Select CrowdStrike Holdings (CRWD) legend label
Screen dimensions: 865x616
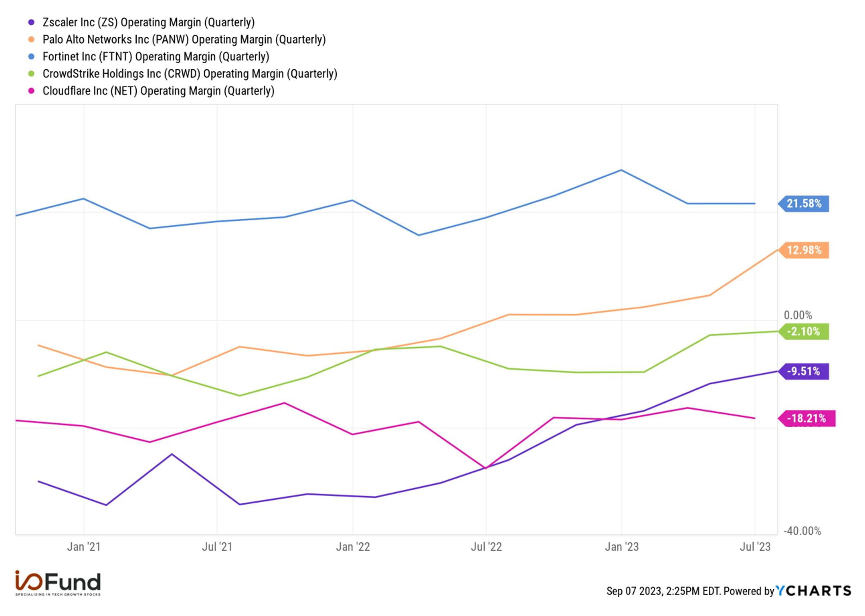tap(190, 74)
